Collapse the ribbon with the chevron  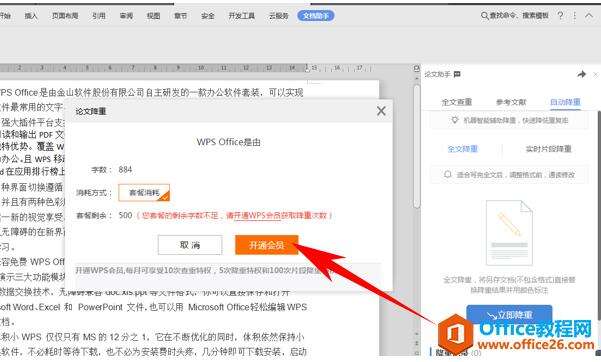point(589,16)
